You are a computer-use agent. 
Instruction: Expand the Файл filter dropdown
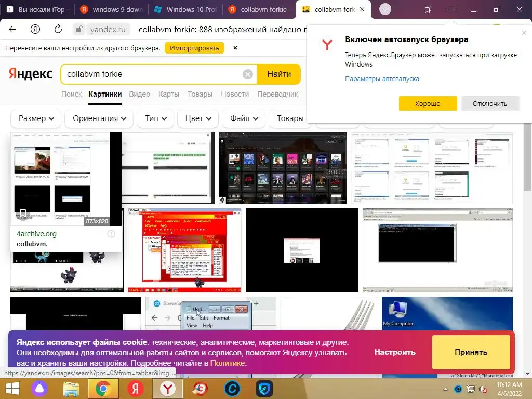point(244,118)
